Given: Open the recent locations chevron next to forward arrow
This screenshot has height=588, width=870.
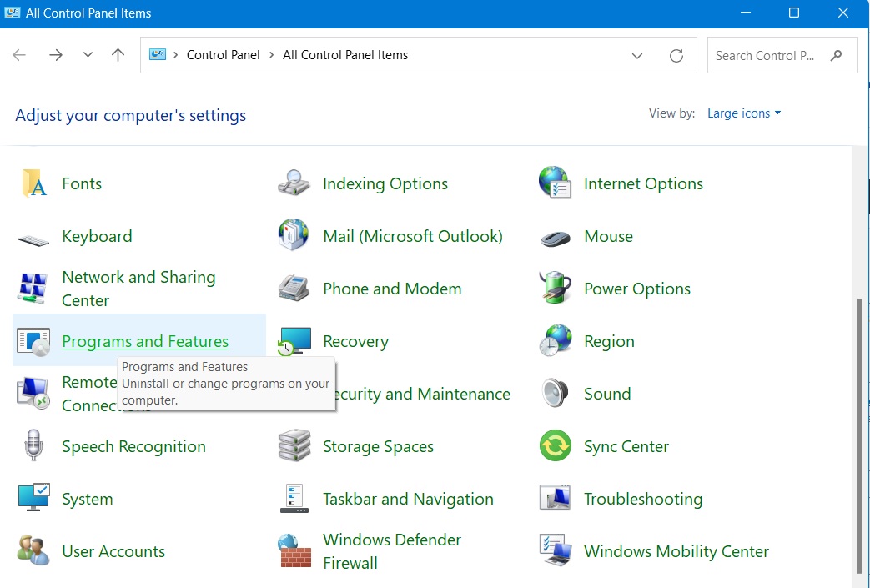Looking at the screenshot, I should pos(88,55).
